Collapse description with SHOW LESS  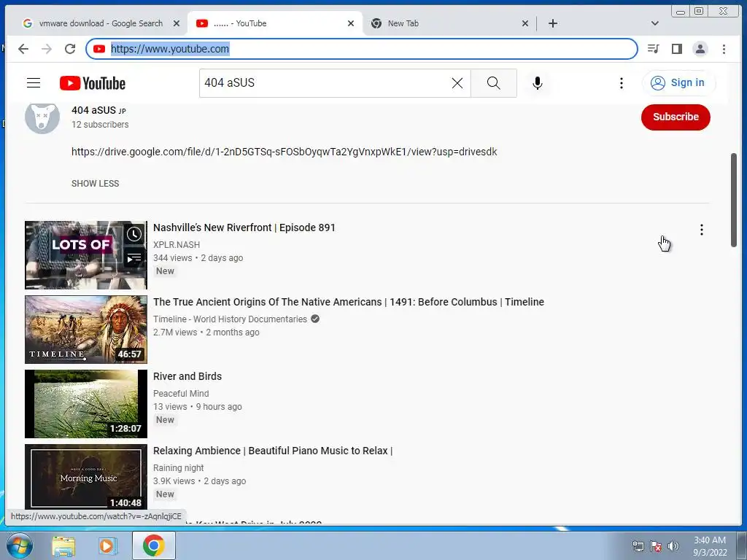tap(96, 183)
